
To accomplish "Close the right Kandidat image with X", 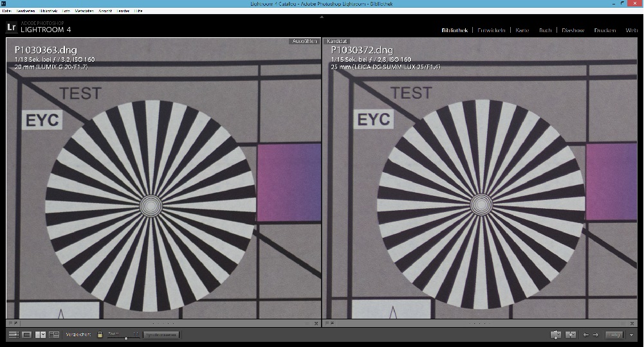I will (x=633, y=323).
